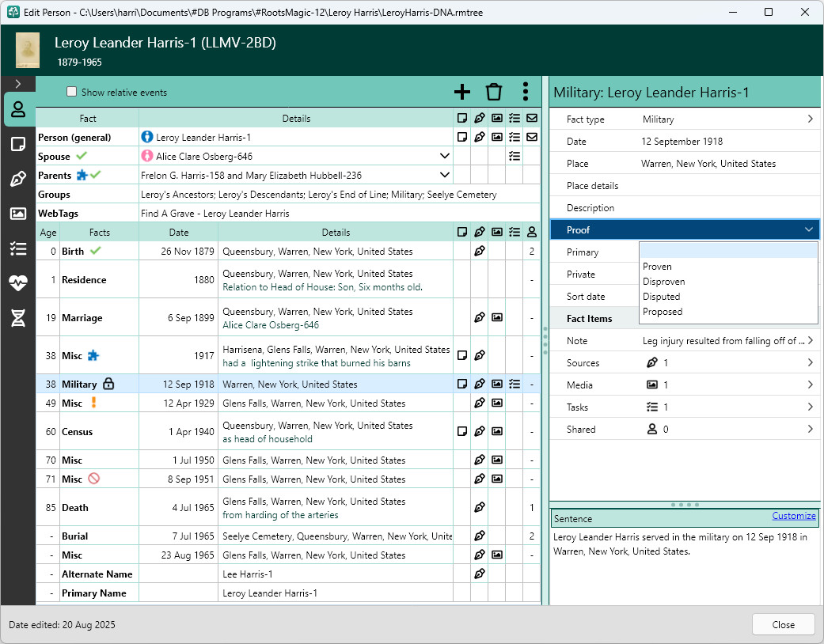Open the Health heart sidebar icon
This screenshot has height=644, width=824.
pyautogui.click(x=18, y=283)
